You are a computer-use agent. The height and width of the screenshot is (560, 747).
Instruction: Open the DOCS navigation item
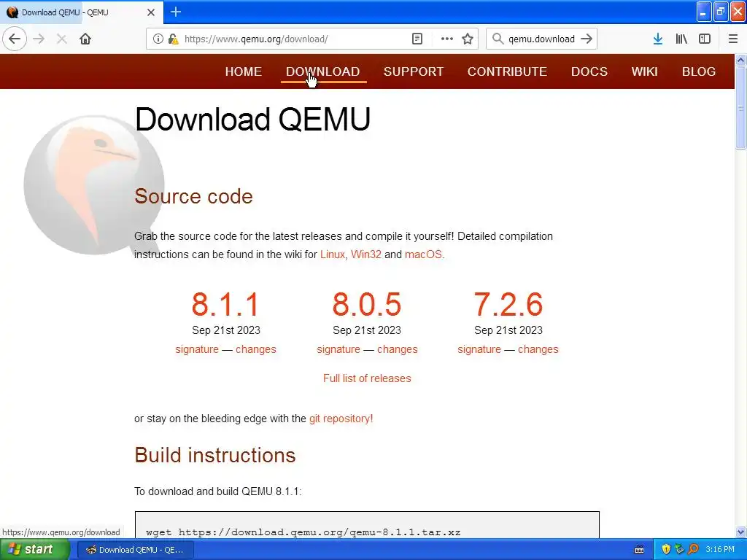(589, 71)
